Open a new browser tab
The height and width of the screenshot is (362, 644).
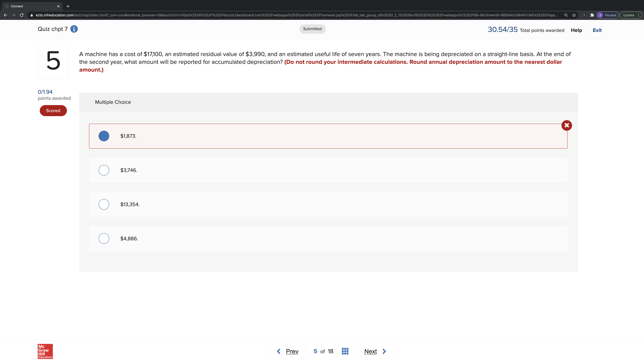pos(68,6)
